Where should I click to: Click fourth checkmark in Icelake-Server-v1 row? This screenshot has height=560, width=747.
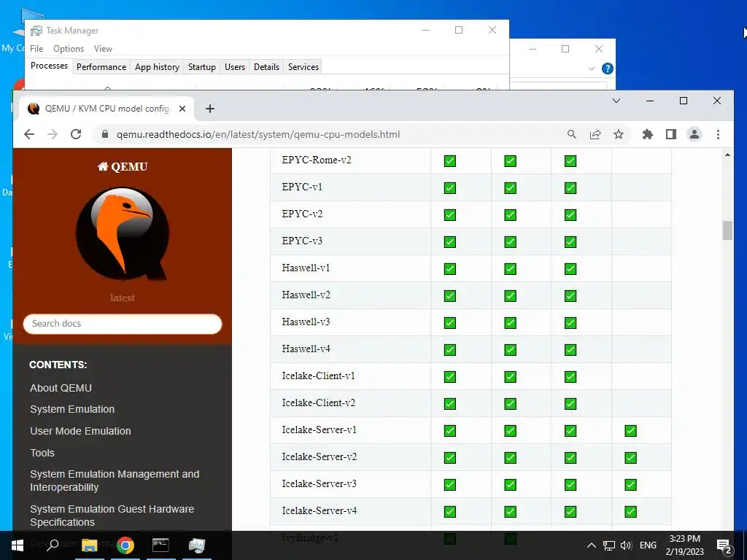click(x=631, y=431)
